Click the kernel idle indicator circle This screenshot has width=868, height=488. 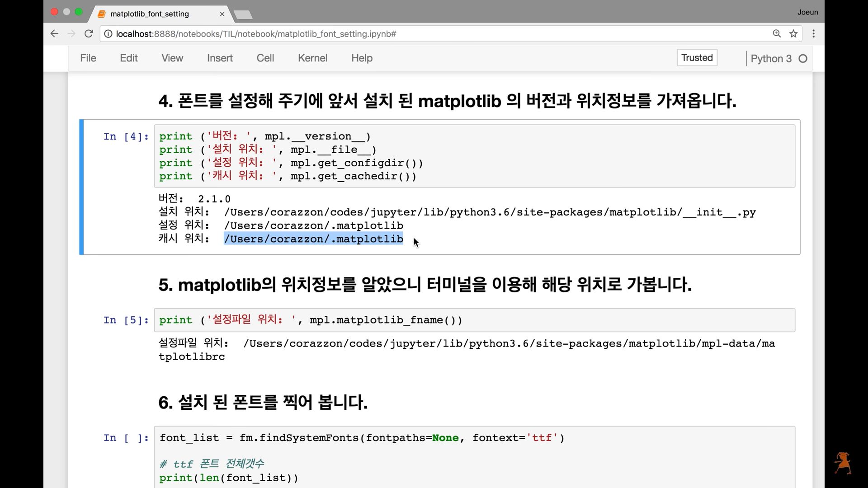coord(803,59)
